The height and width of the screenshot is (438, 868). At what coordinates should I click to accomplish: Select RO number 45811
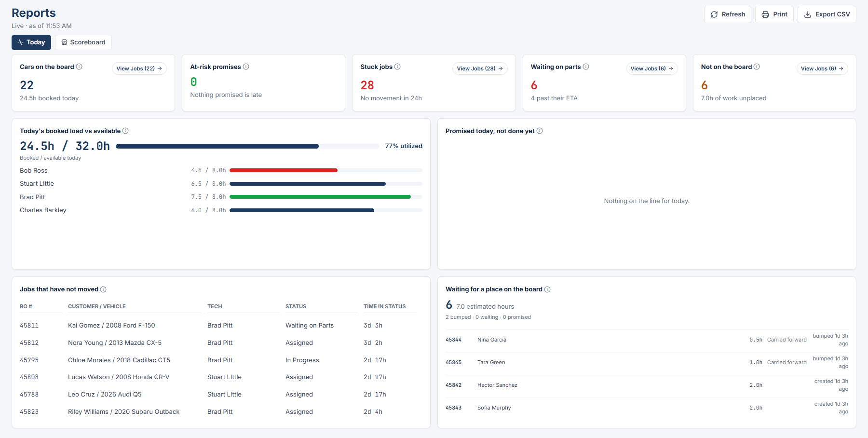(x=29, y=326)
